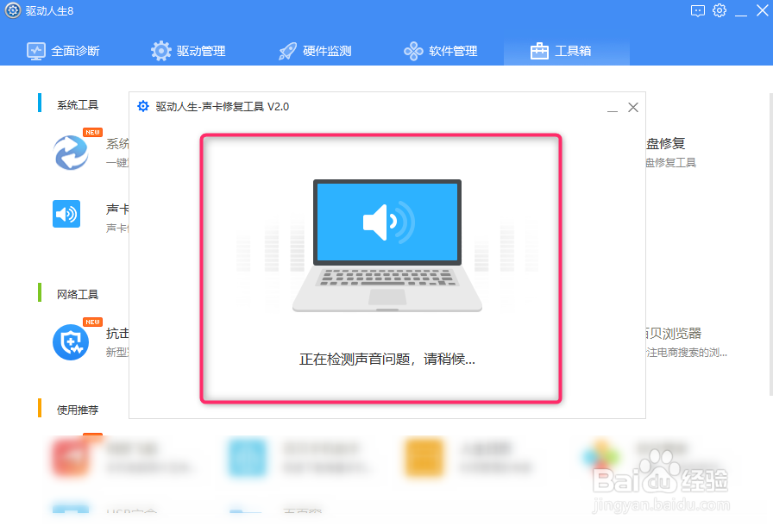Open the 全面诊断 tab

click(63, 51)
